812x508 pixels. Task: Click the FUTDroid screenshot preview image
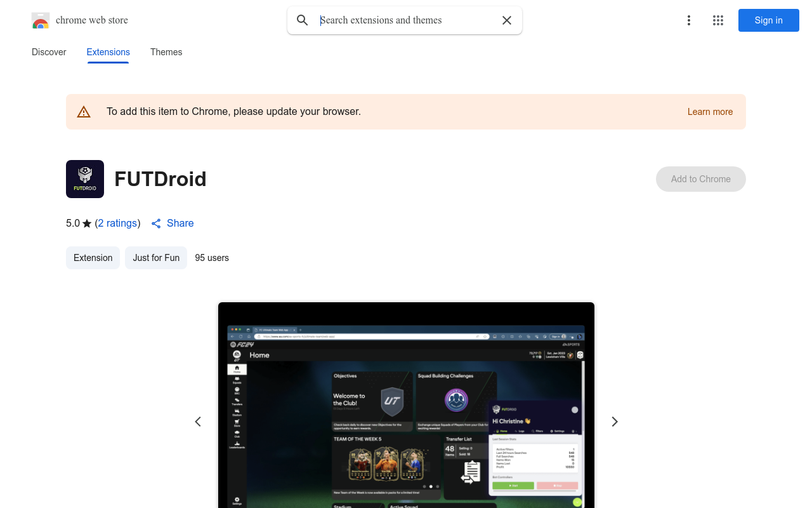pos(406,405)
